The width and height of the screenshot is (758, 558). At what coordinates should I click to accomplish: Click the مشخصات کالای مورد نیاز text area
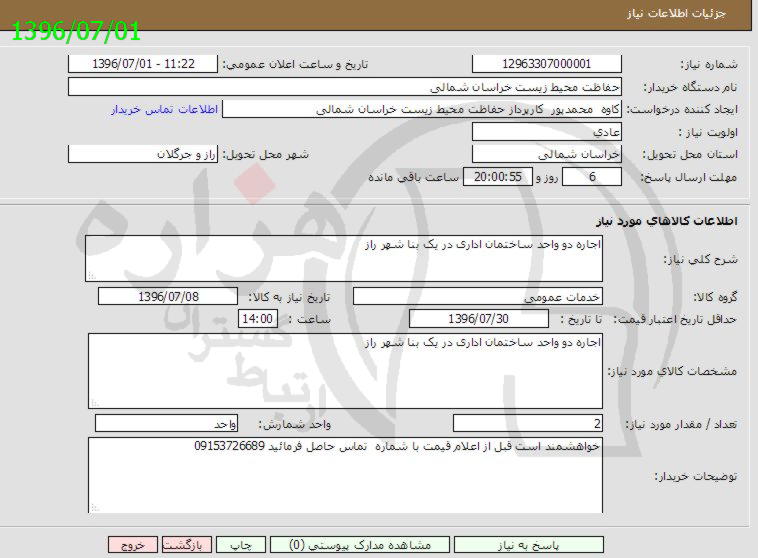click(x=346, y=371)
